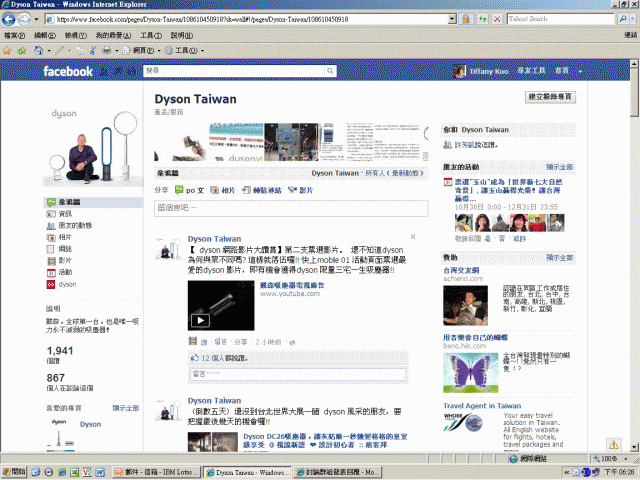Click the Dyson profile picture
Image resolution: width=640 pixels, height=480 pixels.
[x=93, y=146]
